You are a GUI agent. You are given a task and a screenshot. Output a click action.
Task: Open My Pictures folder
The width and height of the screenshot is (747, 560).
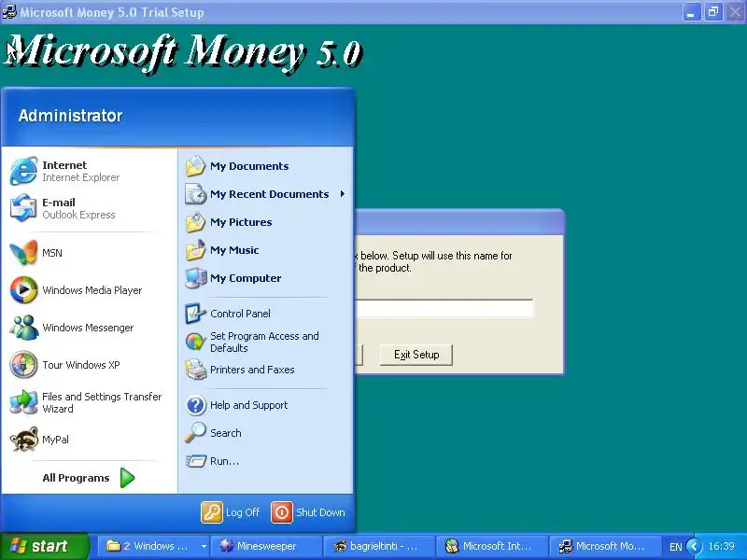pyautogui.click(x=266, y=222)
